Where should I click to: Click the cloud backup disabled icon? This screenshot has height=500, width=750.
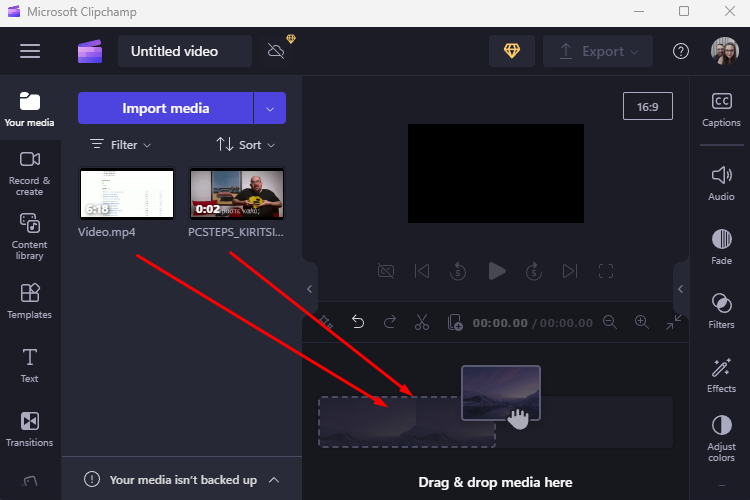[x=276, y=51]
